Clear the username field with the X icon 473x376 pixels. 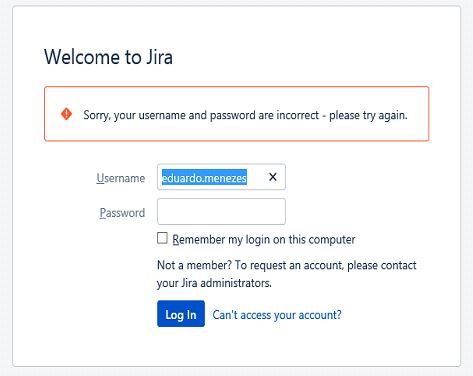click(x=273, y=177)
